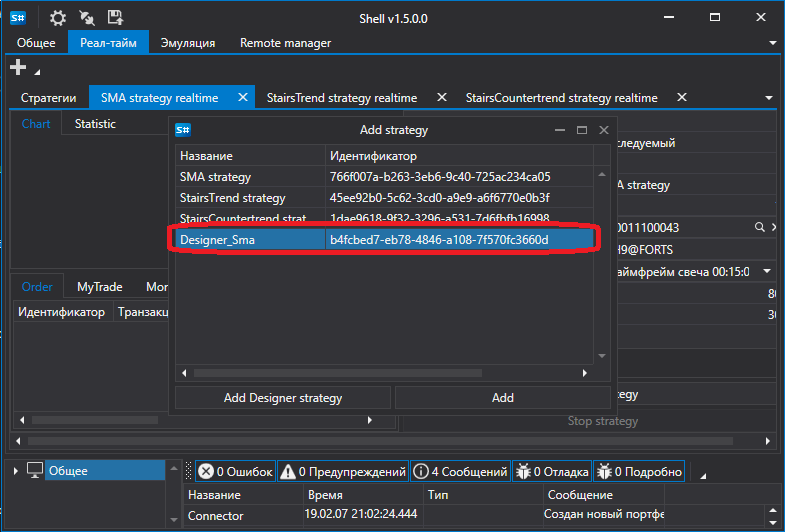The image size is (785, 532).
Task: Select the Designer_Sma row
Action: coord(384,240)
